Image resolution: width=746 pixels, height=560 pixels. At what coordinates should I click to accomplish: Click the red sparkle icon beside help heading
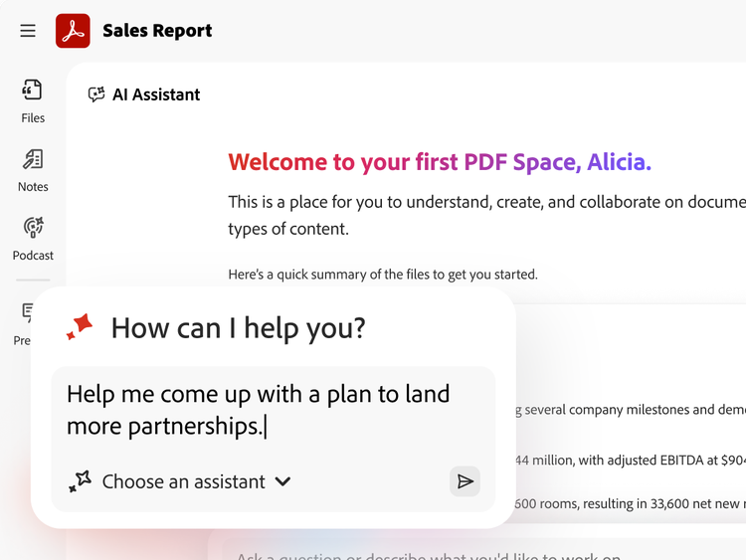point(80,326)
